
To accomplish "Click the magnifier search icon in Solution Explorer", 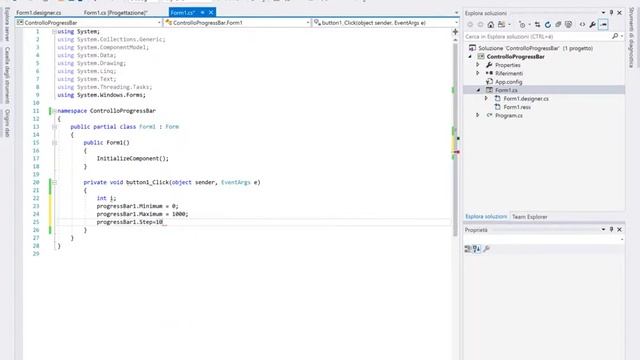I will pyautogui.click(x=615, y=36).
